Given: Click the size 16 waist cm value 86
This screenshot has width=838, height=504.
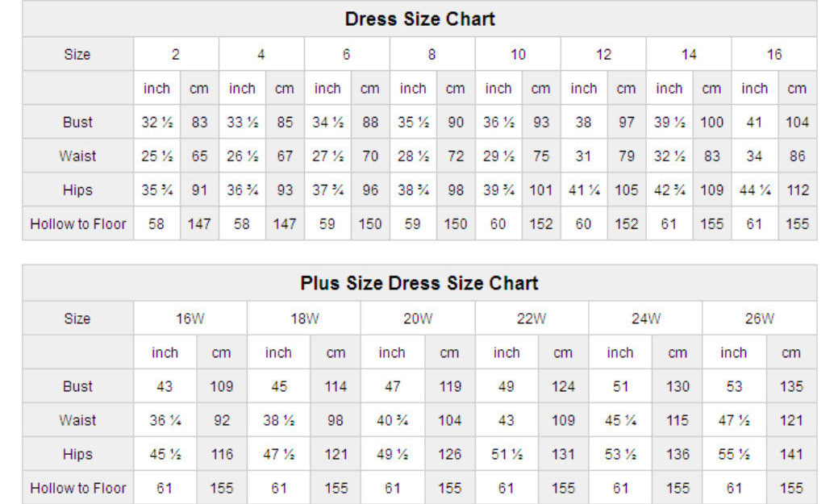Looking at the screenshot, I should (797, 156).
